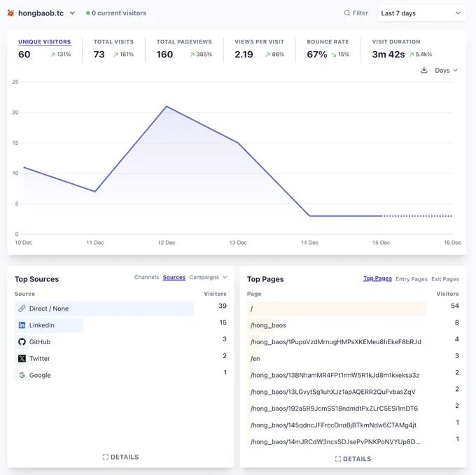Expand the Campaigns dropdown in Top Sources

(208, 277)
